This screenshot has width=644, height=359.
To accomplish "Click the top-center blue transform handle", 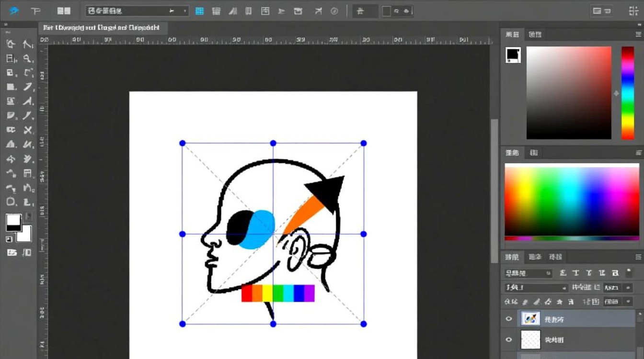I will click(273, 143).
